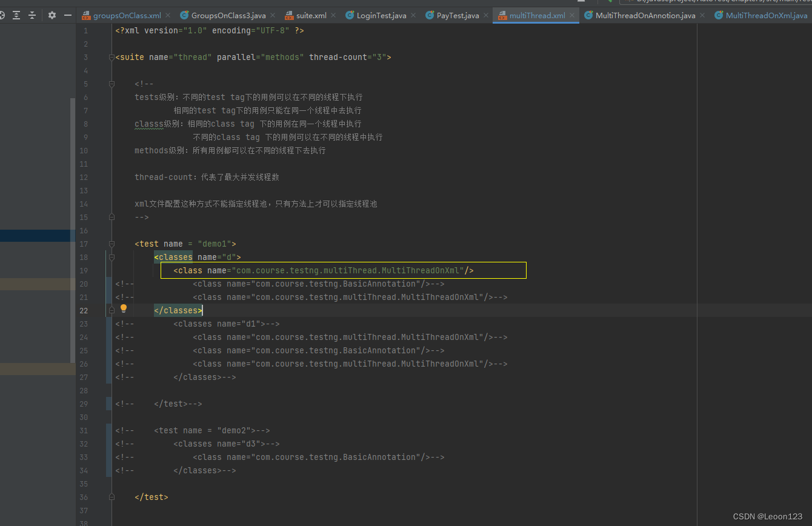Open the LoginTest.java tab
This screenshot has width=812, height=526.
click(x=381, y=16)
